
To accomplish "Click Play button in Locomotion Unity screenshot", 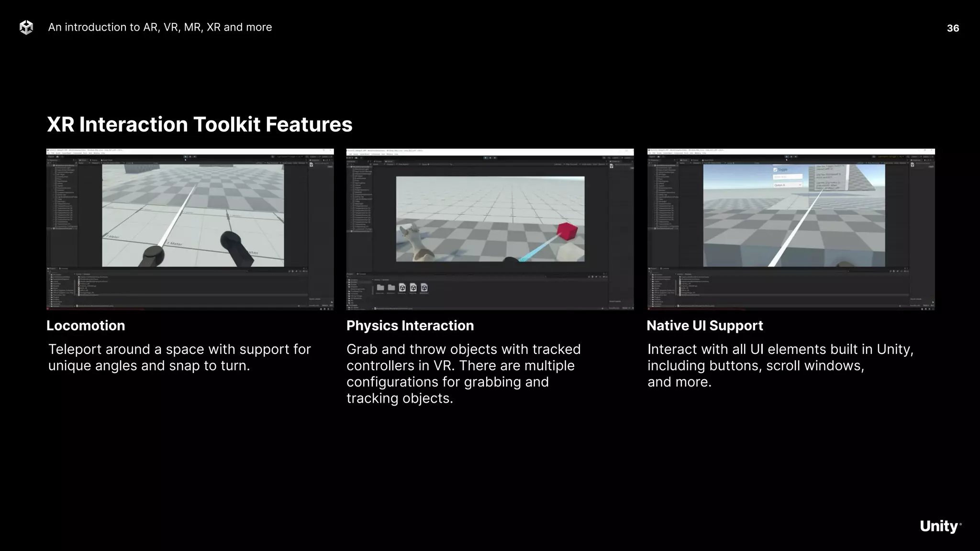I will tap(185, 156).
